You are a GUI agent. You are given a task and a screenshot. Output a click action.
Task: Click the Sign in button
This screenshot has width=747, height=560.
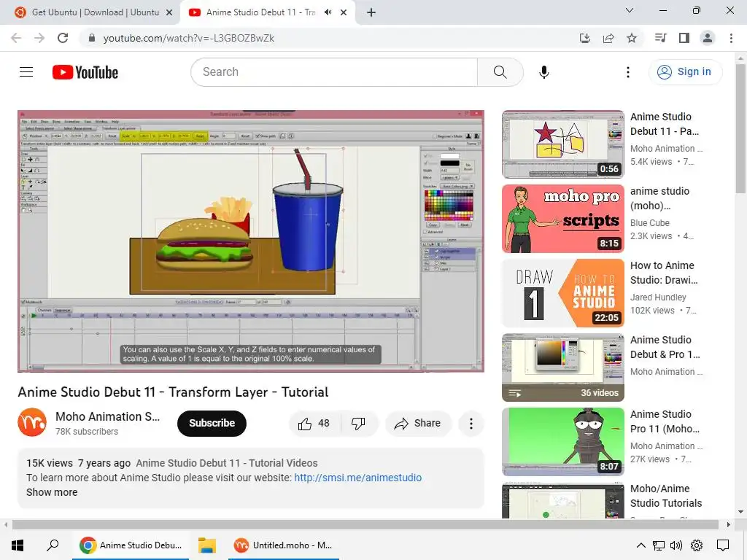pos(685,72)
